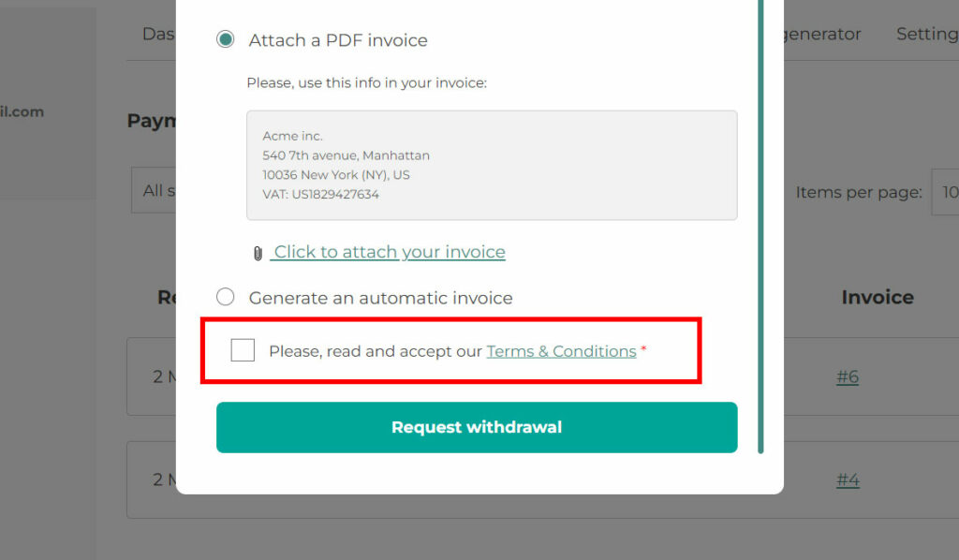Viewport: 959px width, 560px height.
Task: Click the VAT number line in the info box
Action: pos(320,195)
